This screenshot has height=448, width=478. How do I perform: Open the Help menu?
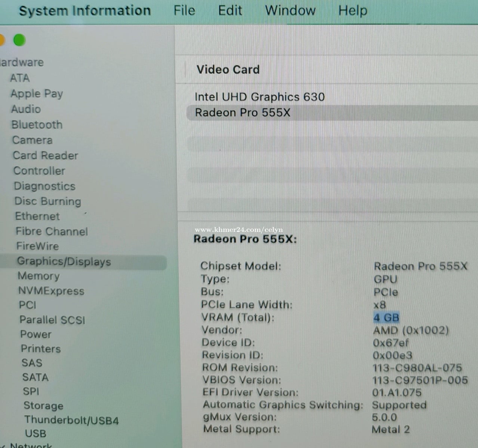click(352, 10)
